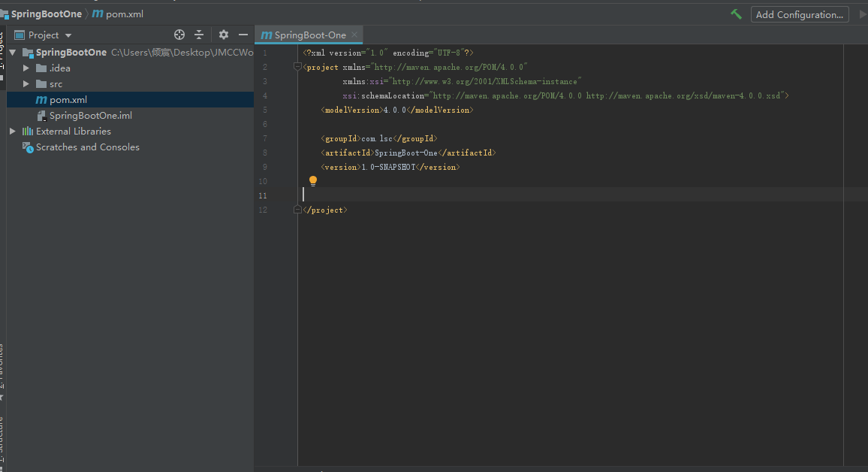
Task: Click the xml version declaration line
Action: tap(388, 53)
